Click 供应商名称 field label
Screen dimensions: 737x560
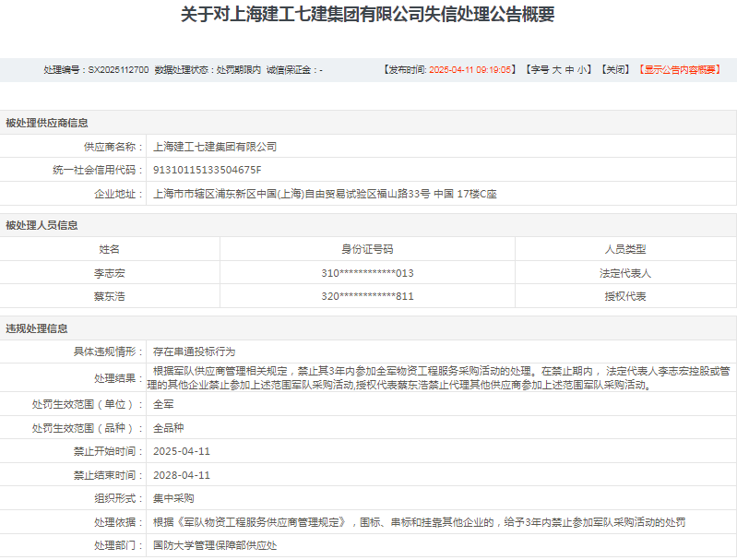pos(113,147)
